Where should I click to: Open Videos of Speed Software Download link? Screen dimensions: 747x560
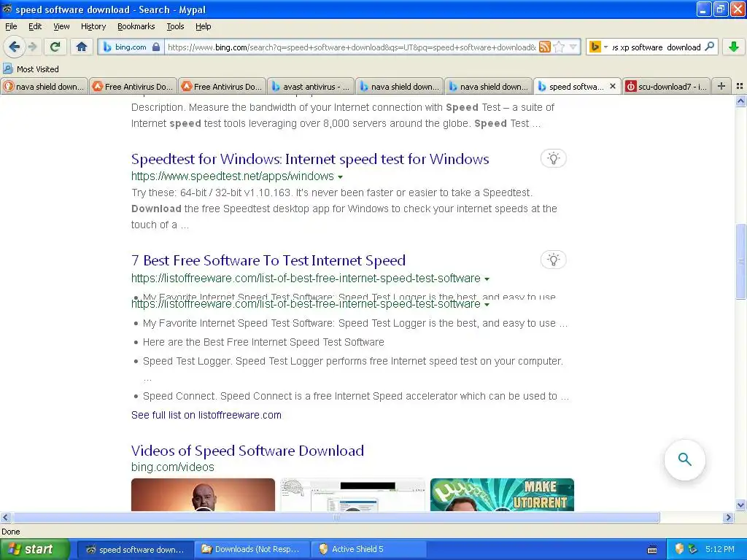[247, 451]
